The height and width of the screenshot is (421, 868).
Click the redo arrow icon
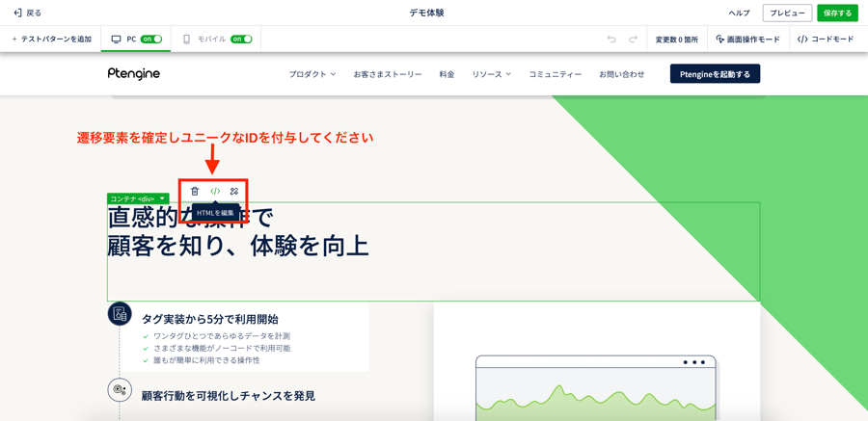coord(633,39)
